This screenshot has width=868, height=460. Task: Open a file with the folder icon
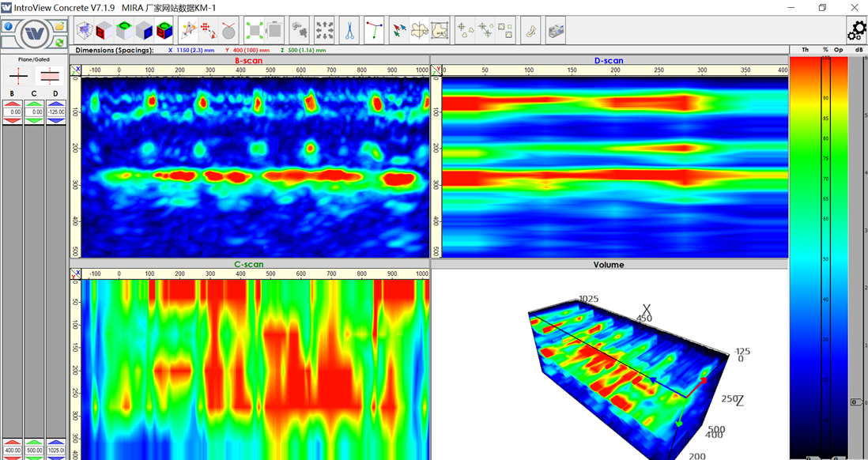(59, 26)
